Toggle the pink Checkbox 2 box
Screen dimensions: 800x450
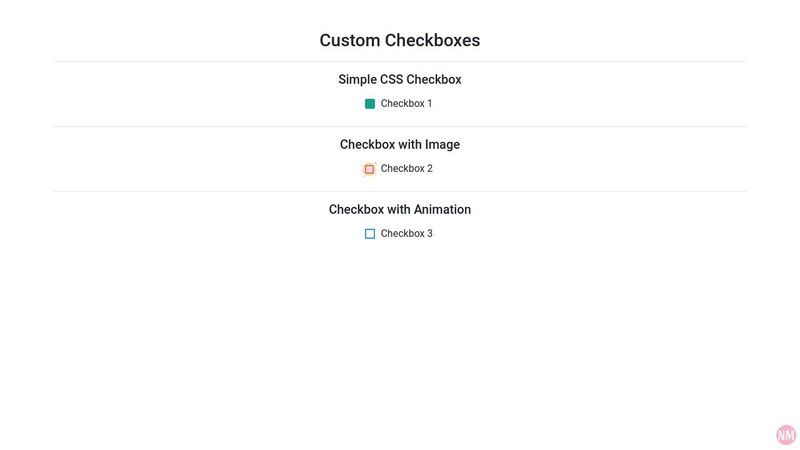[x=369, y=169]
